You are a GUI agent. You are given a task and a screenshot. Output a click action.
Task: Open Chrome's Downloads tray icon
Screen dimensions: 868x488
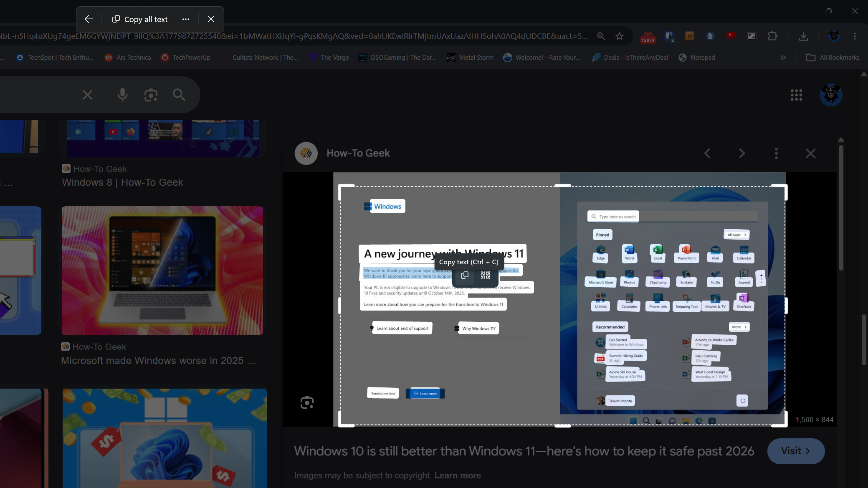(x=803, y=36)
